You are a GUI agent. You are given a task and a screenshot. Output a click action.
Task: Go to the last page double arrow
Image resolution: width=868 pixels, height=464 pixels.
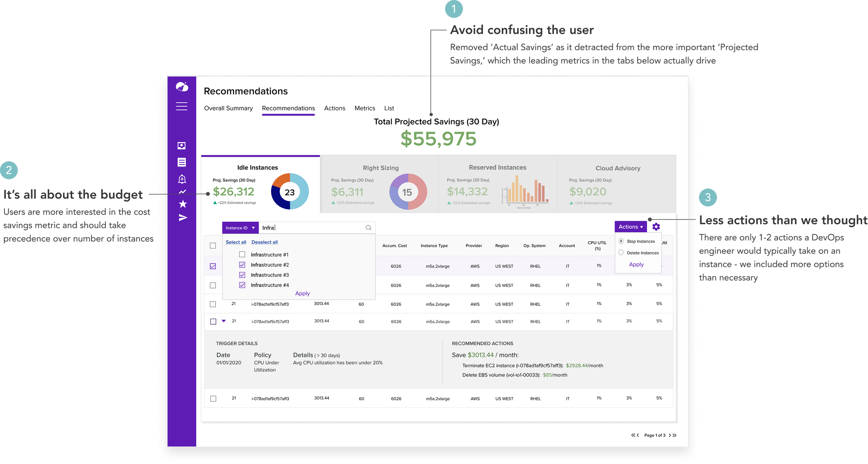click(675, 435)
